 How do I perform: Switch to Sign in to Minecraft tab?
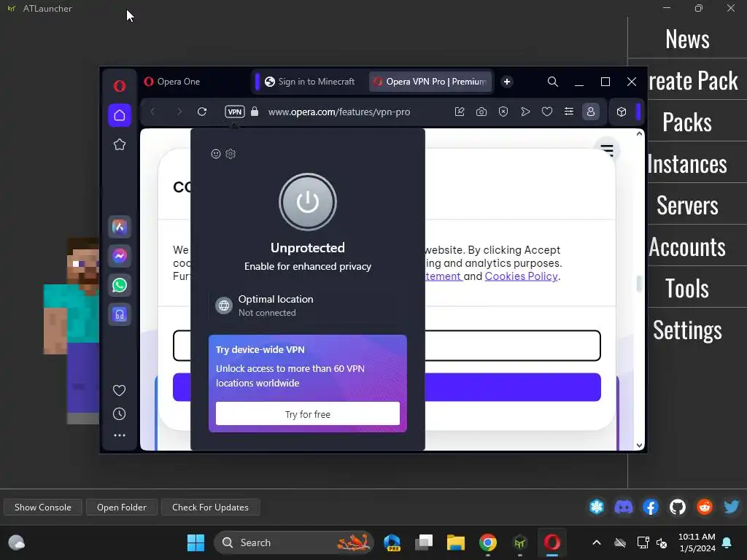tap(310, 82)
